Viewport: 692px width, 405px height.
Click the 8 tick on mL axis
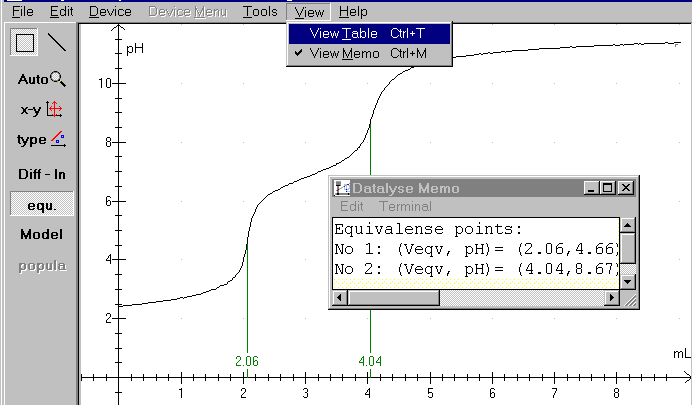pos(616,393)
